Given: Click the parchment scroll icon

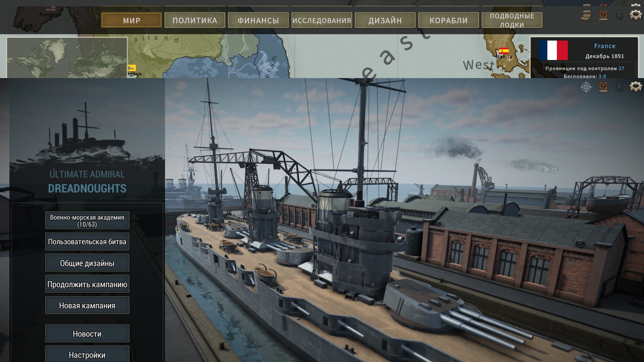Looking at the screenshot, I should coord(586,15).
